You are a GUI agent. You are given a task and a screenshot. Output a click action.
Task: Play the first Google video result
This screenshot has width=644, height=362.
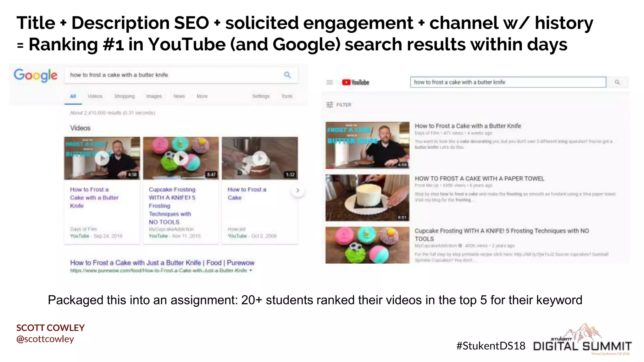pos(102,158)
